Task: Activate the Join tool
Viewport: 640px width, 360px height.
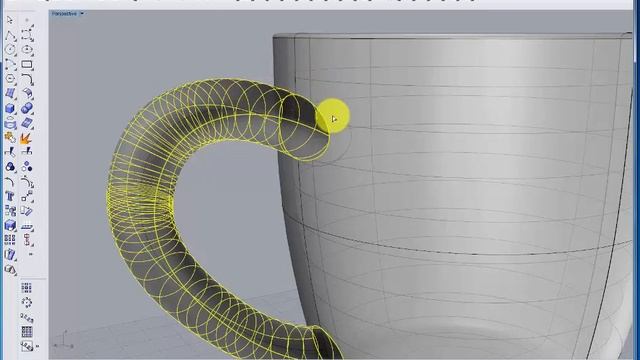Action: pyautogui.click(x=10, y=138)
